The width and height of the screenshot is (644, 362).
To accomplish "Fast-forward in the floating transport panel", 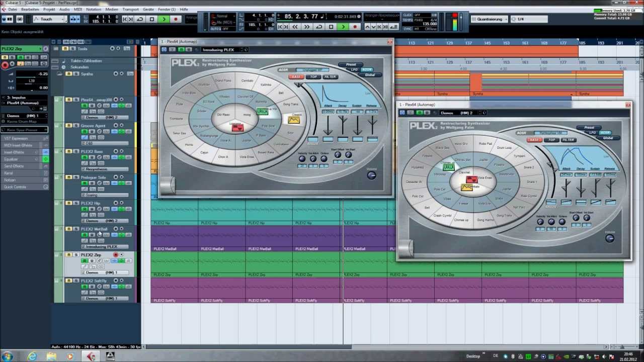I will [x=307, y=27].
